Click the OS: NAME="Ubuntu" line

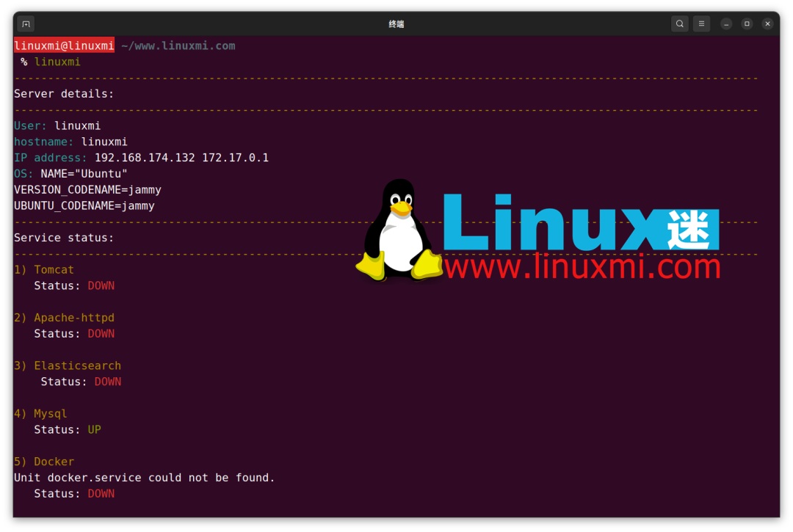(70, 174)
